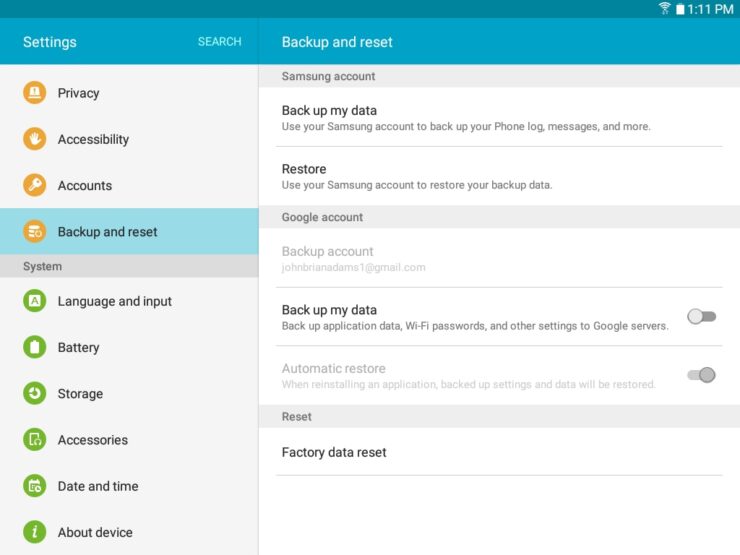Click the SEARCH button

pos(219,42)
